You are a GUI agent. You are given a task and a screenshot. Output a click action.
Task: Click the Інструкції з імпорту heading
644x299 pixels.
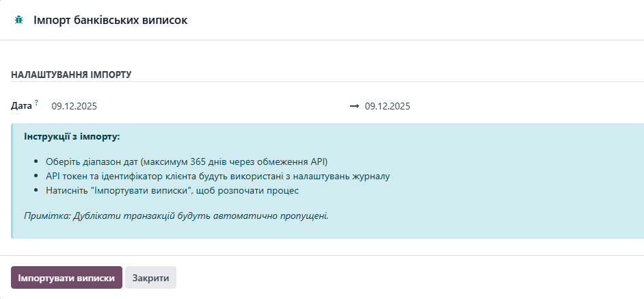72,137
